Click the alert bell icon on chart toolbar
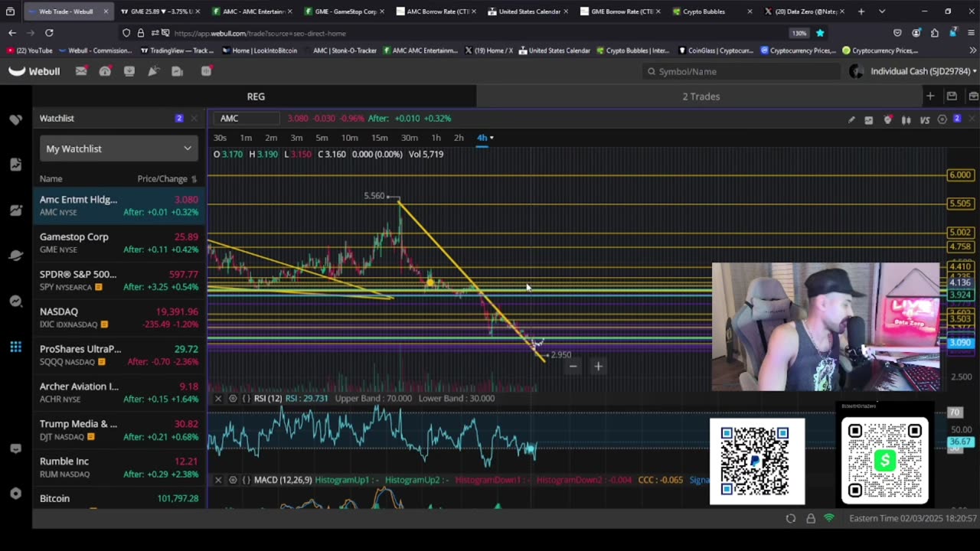980x551 pixels. [x=888, y=119]
